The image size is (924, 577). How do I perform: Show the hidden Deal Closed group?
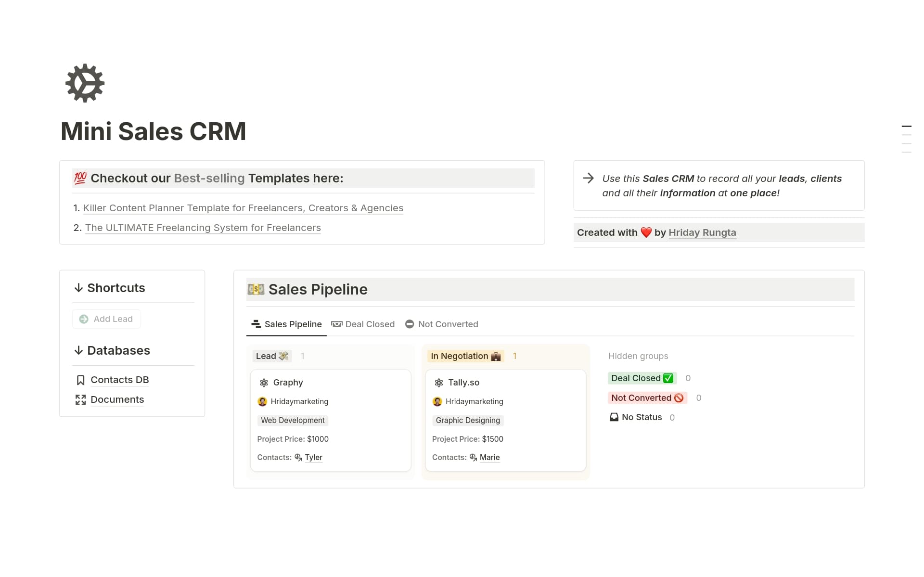(x=642, y=378)
